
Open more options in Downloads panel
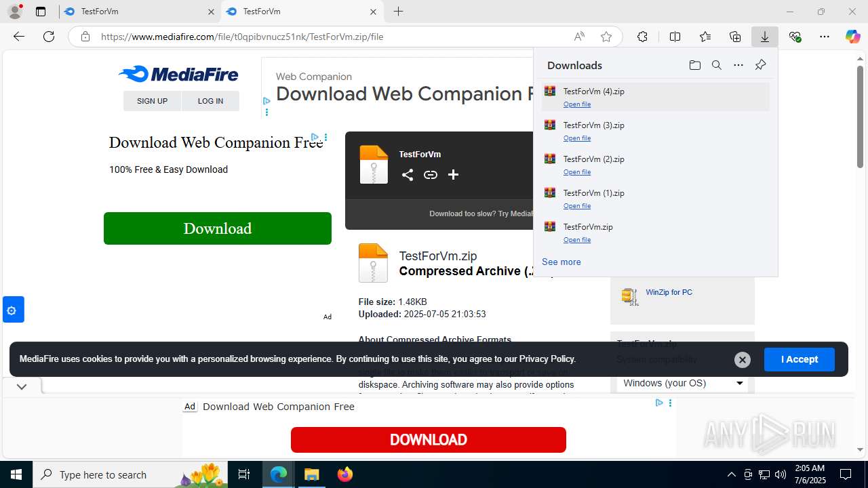pos(738,65)
